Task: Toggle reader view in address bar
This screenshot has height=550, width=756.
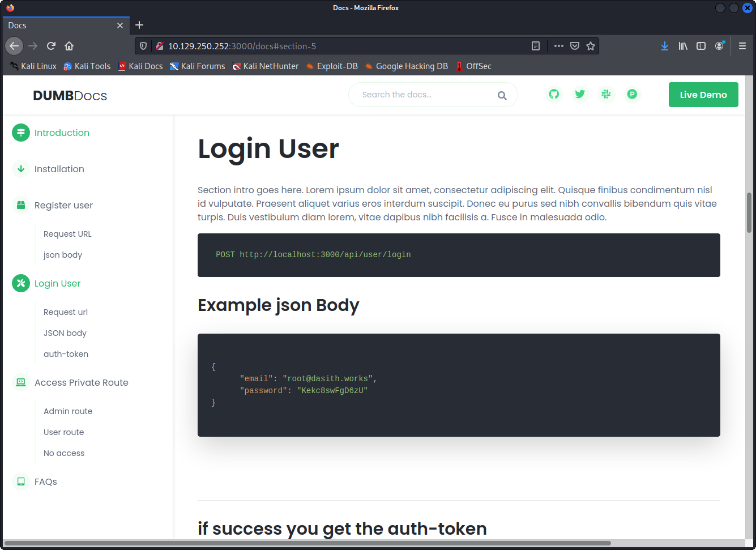Action: (536, 46)
